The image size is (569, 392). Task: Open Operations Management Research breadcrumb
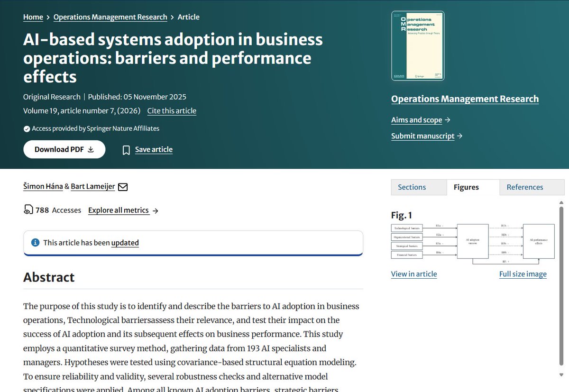[110, 17]
